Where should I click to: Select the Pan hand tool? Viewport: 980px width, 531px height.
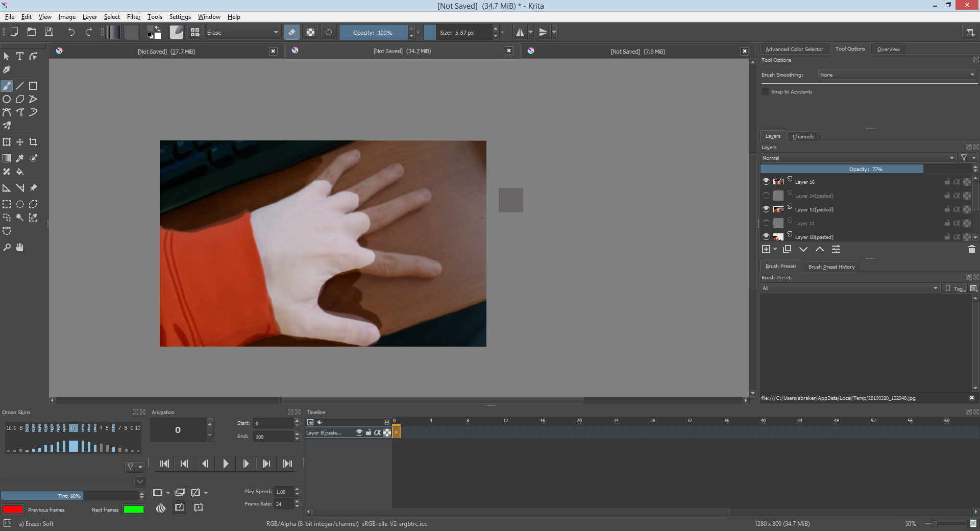coord(20,247)
